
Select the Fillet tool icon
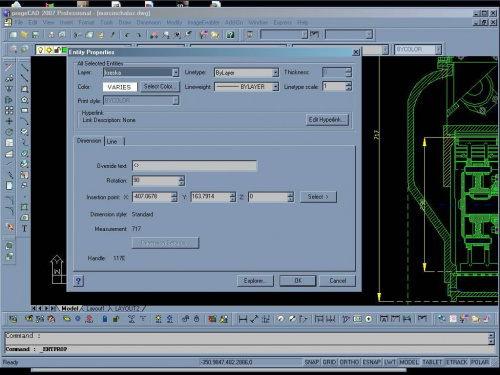point(9,211)
